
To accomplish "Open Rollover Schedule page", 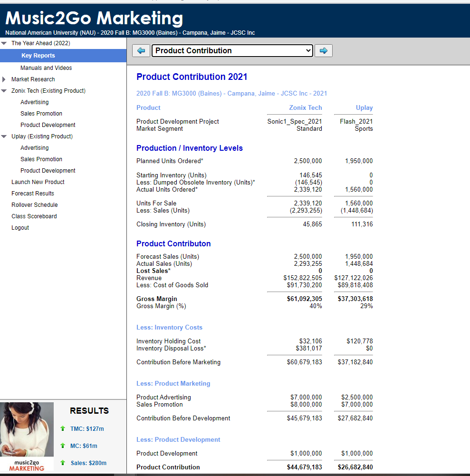I will (35, 205).
